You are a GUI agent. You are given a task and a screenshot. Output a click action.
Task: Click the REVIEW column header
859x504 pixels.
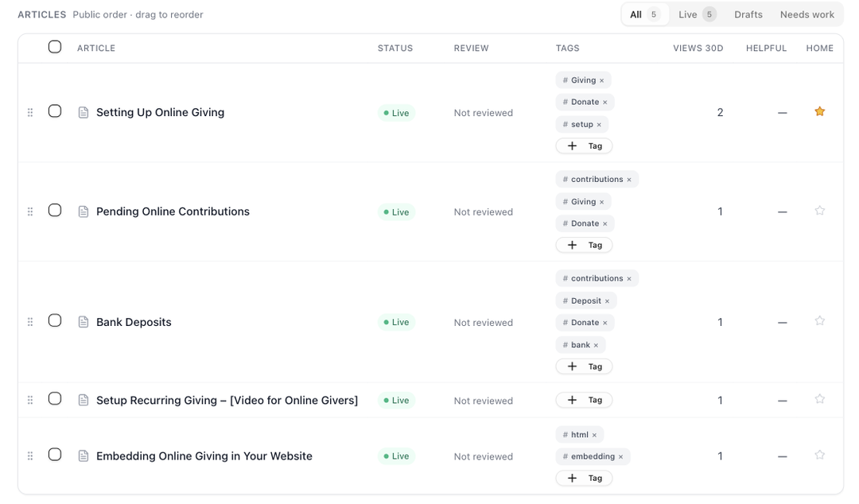point(471,48)
